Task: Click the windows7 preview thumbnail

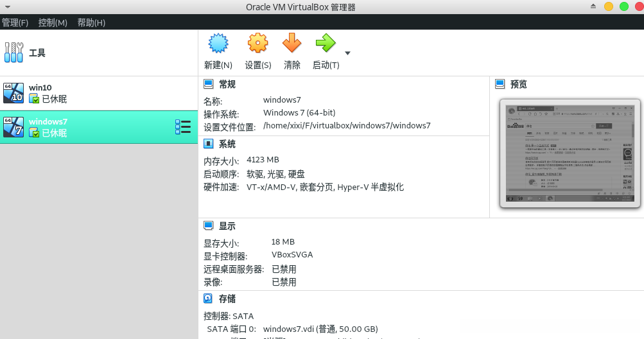Action: click(570, 153)
